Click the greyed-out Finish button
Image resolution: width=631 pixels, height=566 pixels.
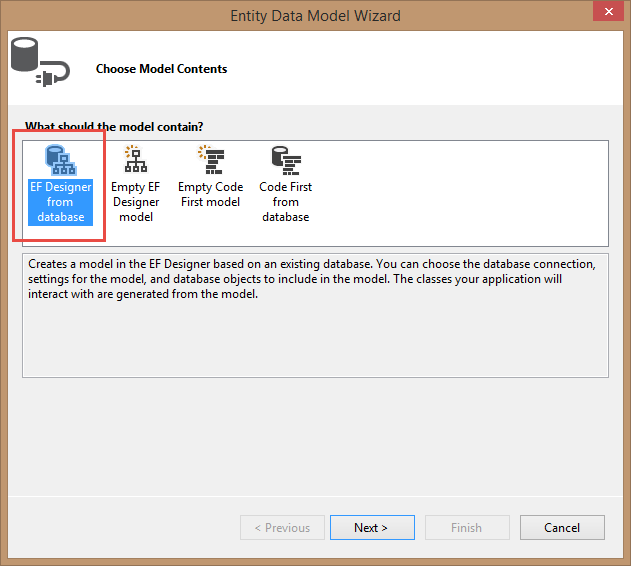click(x=466, y=527)
